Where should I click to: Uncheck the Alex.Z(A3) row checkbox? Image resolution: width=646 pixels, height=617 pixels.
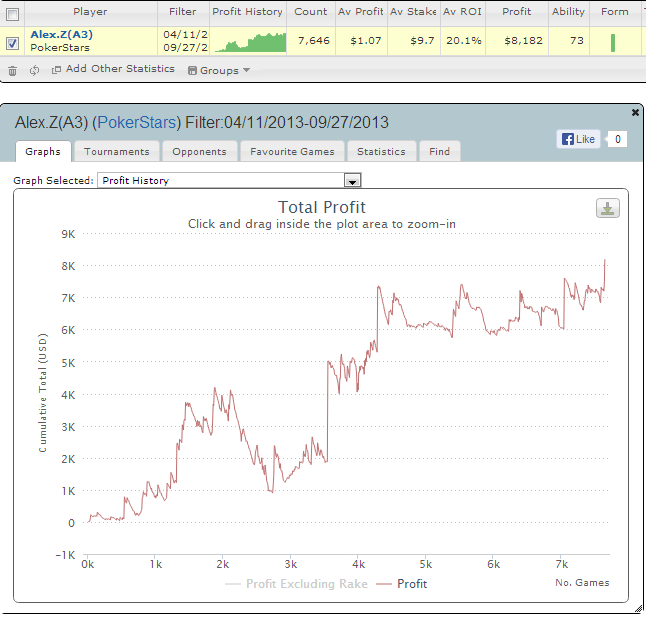(x=12, y=43)
